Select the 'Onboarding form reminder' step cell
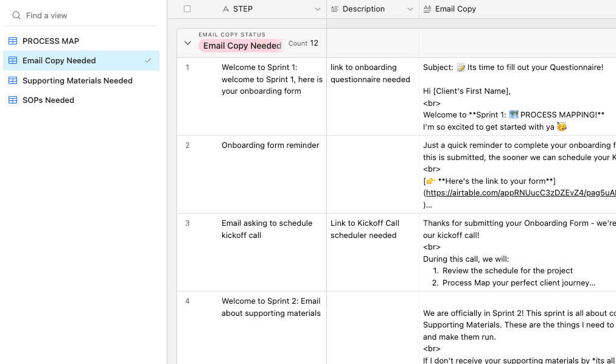 click(x=272, y=175)
